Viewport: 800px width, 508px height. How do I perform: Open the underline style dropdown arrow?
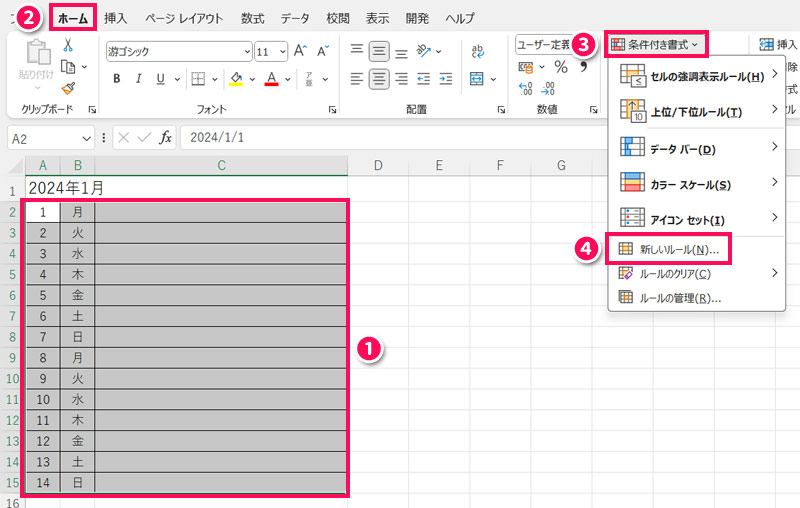pyautogui.click(x=177, y=79)
